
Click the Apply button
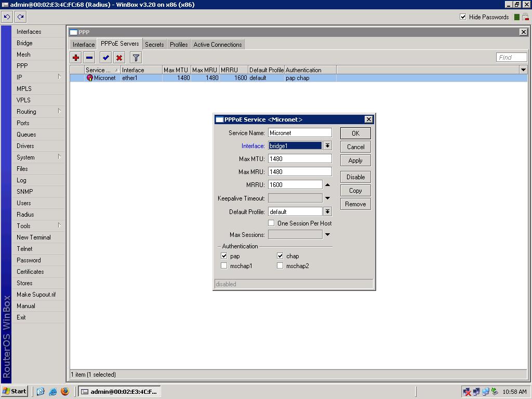[x=355, y=161]
